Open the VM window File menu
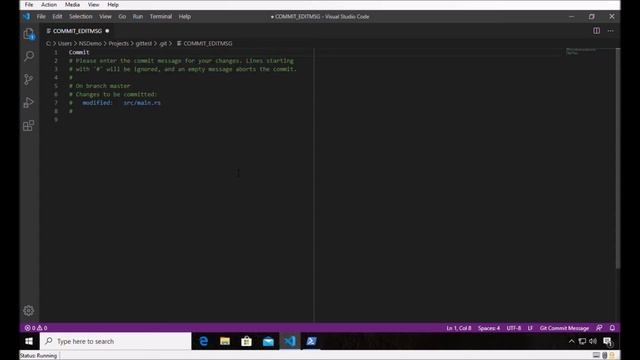The width and height of the screenshot is (640, 360). 29,5
